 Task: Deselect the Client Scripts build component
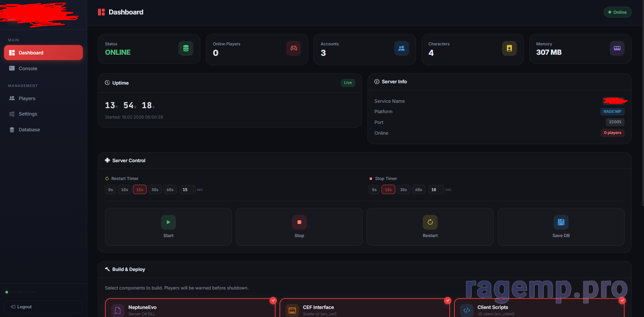tap(622, 300)
